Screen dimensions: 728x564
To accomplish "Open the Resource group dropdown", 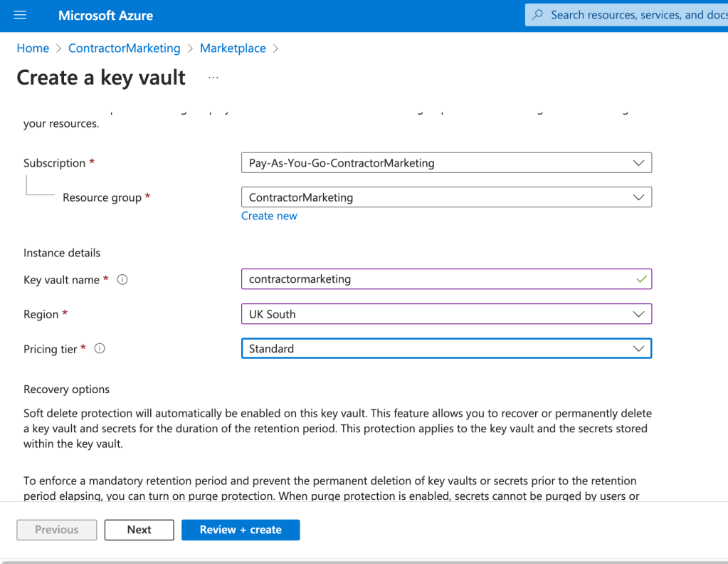I will [446, 197].
